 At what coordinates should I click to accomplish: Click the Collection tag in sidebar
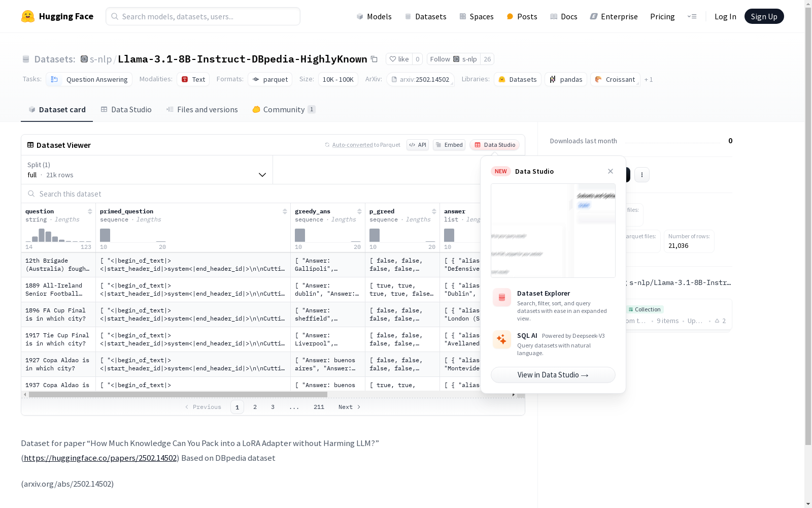645,309
